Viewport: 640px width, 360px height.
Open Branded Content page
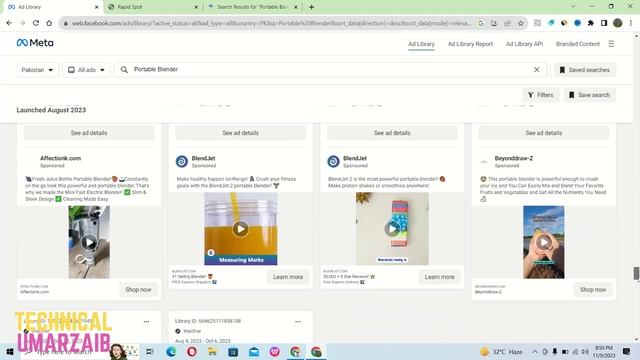(x=578, y=44)
